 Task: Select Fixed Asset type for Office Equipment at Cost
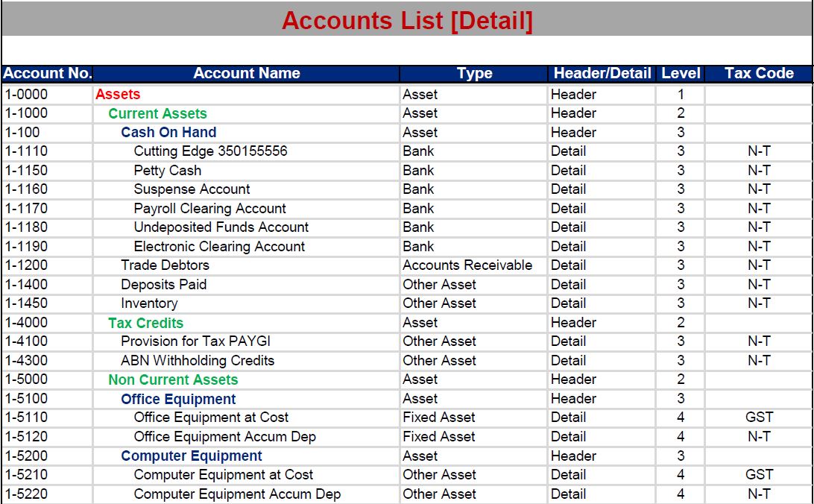[x=438, y=418]
